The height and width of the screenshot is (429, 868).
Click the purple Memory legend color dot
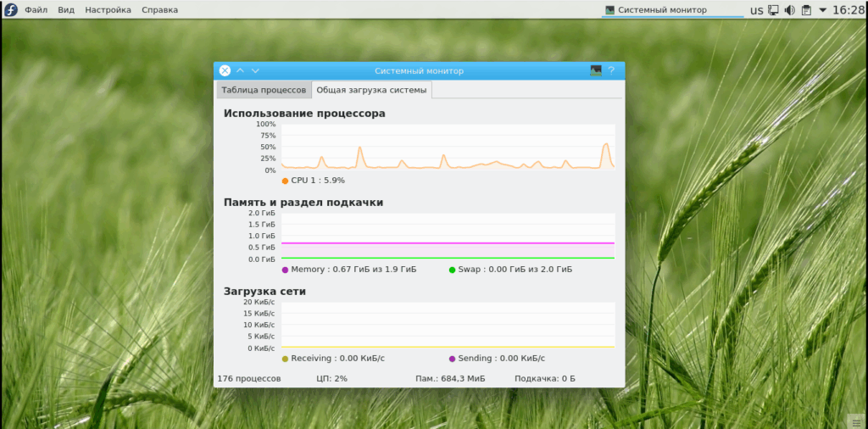coord(285,270)
